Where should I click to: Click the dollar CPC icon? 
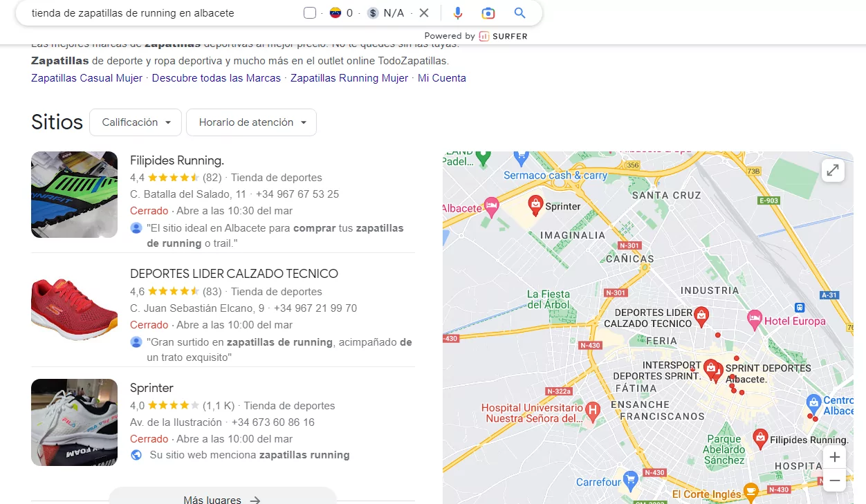pyautogui.click(x=373, y=13)
